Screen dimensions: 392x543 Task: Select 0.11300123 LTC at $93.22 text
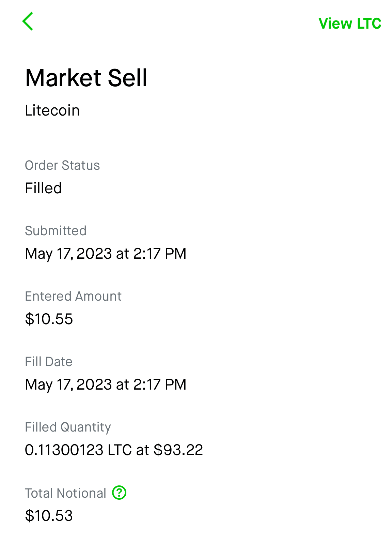coord(114,450)
